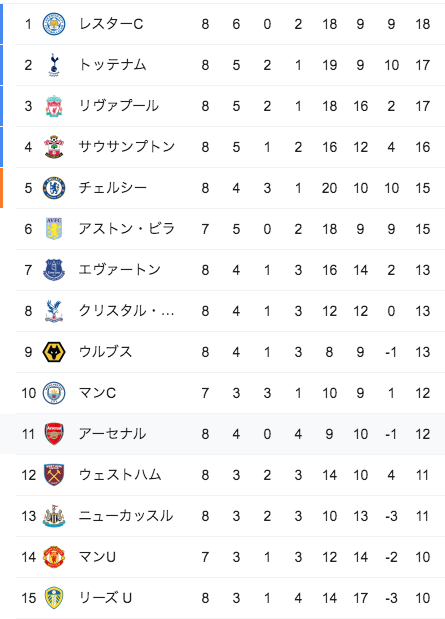
Task: Select the Manchester City badge
Action: 54,393
